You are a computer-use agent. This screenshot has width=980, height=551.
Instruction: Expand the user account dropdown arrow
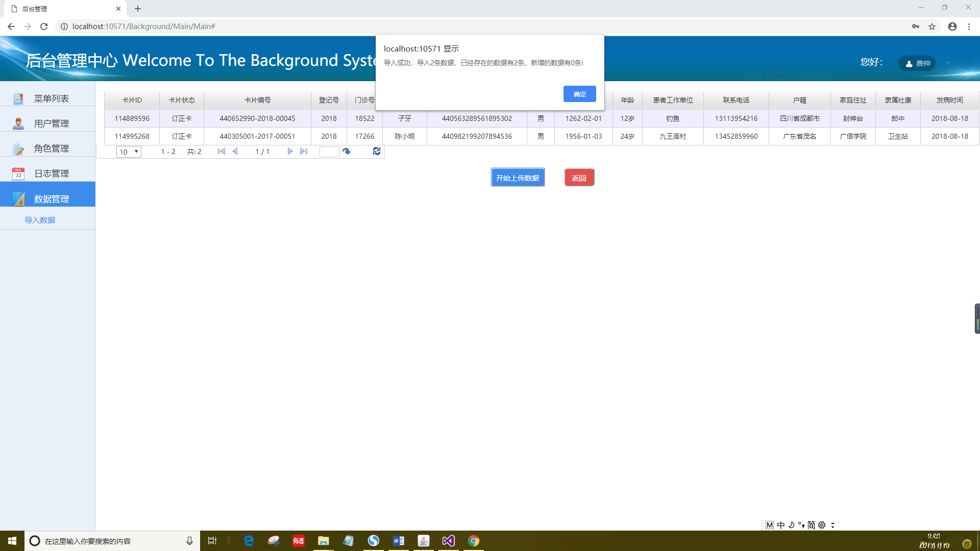pyautogui.click(x=948, y=63)
